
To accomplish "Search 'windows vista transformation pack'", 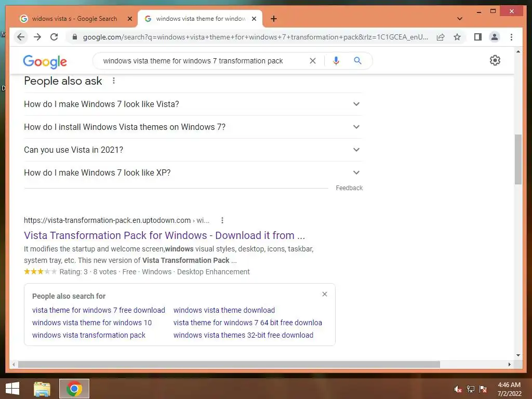I will click(88, 335).
